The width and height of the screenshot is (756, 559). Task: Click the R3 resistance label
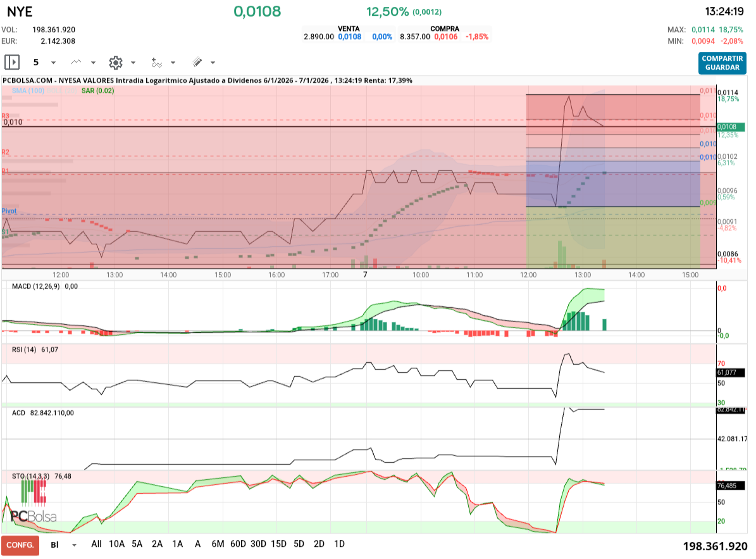(5, 116)
